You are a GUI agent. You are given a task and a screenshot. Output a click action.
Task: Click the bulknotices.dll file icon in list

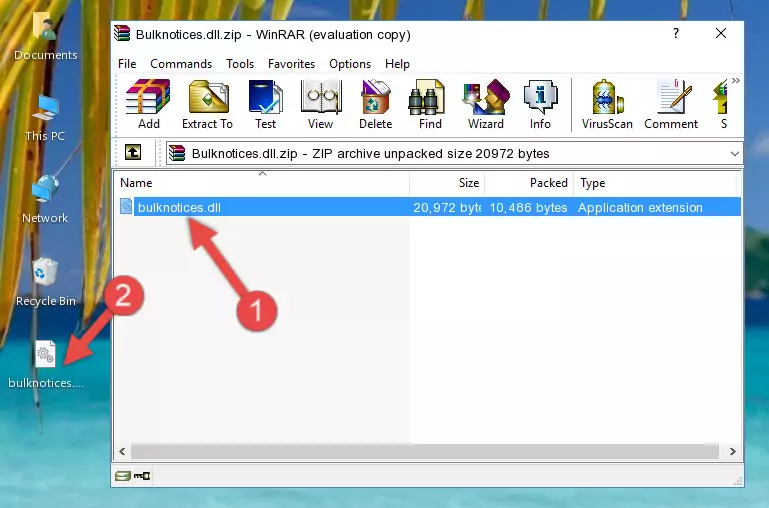point(126,206)
